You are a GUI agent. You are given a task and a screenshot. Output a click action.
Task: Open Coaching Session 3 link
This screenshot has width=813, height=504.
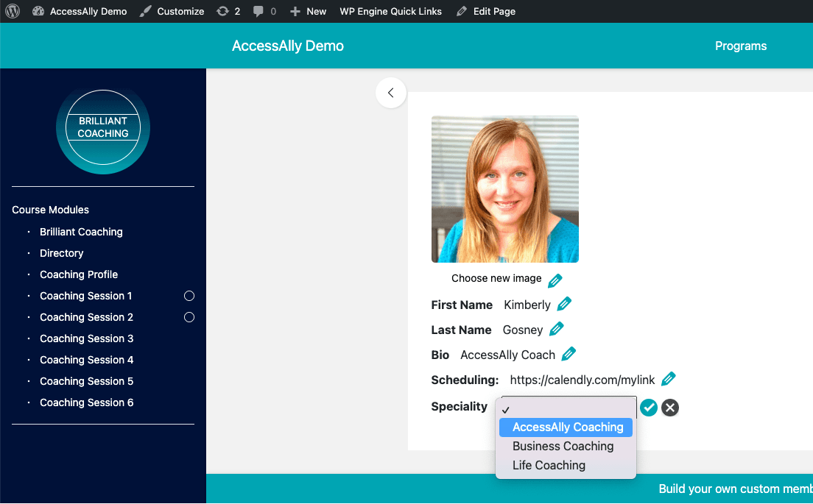[87, 338]
